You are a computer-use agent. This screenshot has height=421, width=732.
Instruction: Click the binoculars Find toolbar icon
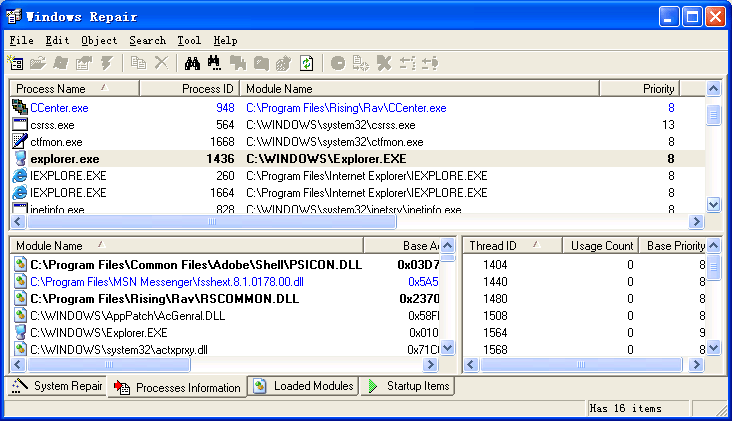pos(192,63)
